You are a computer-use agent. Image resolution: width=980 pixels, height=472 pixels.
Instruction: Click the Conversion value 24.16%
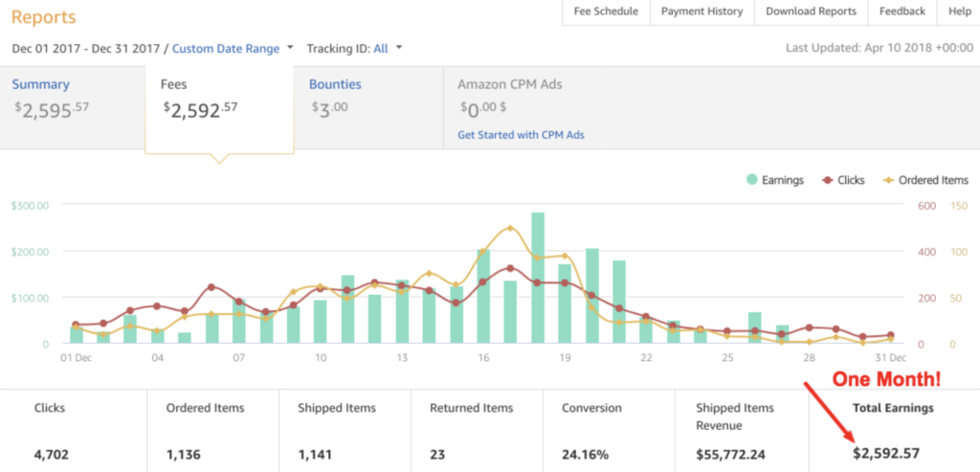click(x=585, y=455)
